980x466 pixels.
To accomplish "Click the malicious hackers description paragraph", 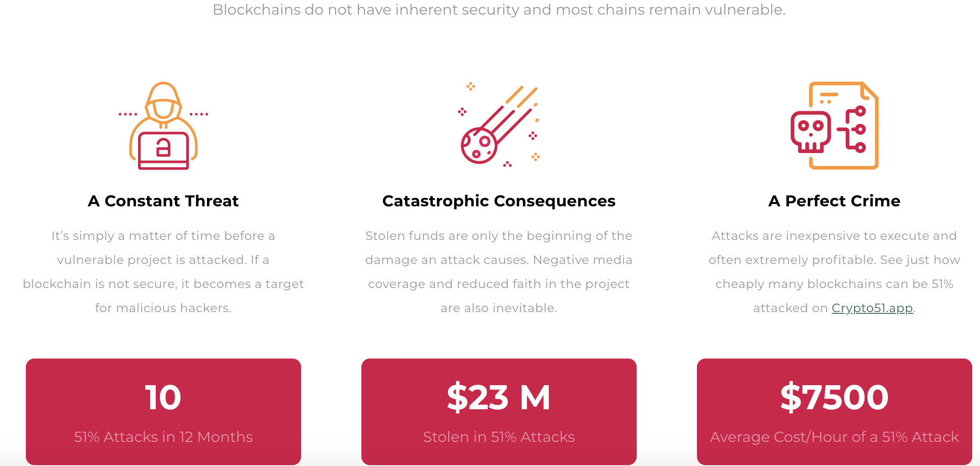I will [x=163, y=272].
